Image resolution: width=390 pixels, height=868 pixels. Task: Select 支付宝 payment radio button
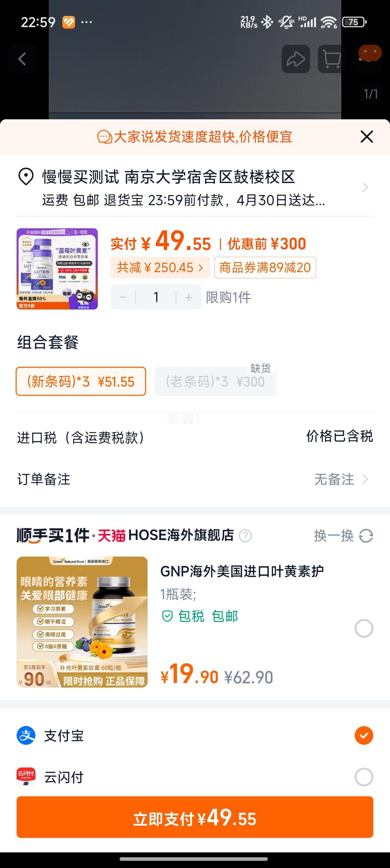(x=364, y=735)
